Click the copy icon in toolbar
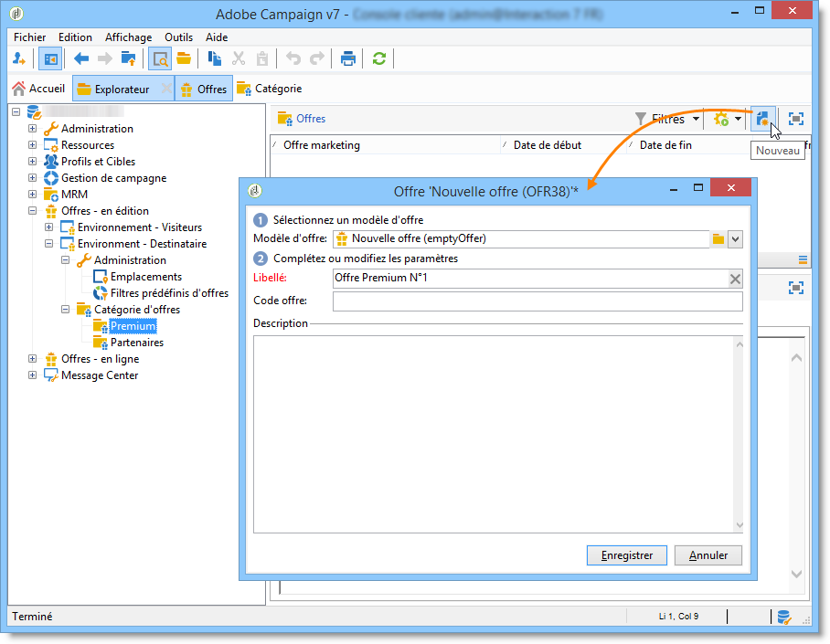Screen dimensions: 830x644 (215, 58)
